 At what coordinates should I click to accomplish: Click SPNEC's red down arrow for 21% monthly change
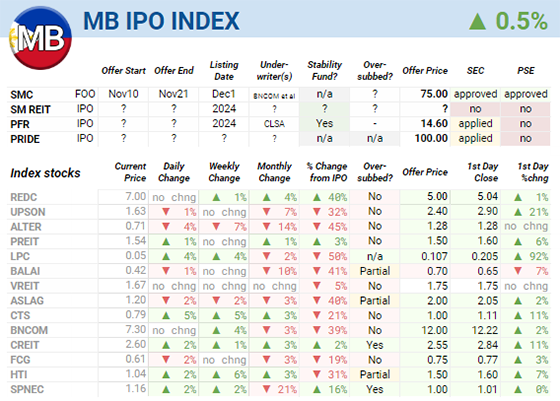266,390
